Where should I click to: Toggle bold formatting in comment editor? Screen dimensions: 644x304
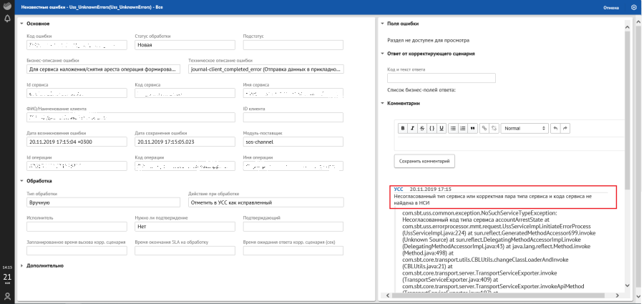403,128
